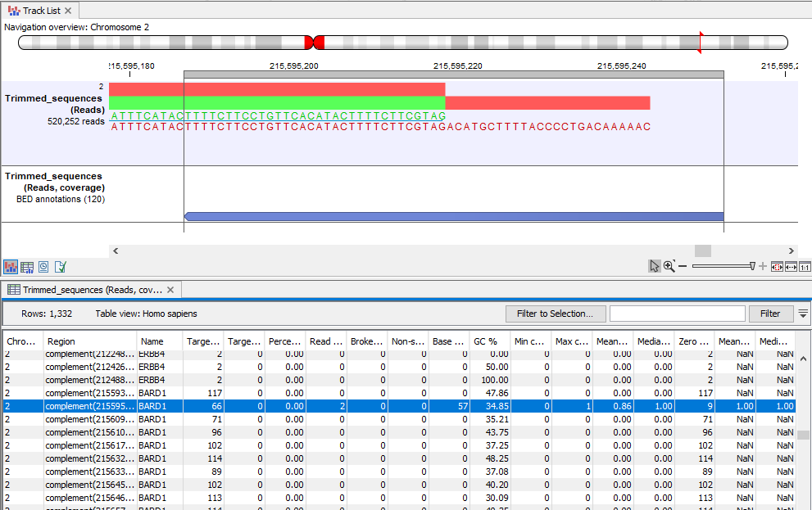Sort the table by GC % column

point(485,341)
